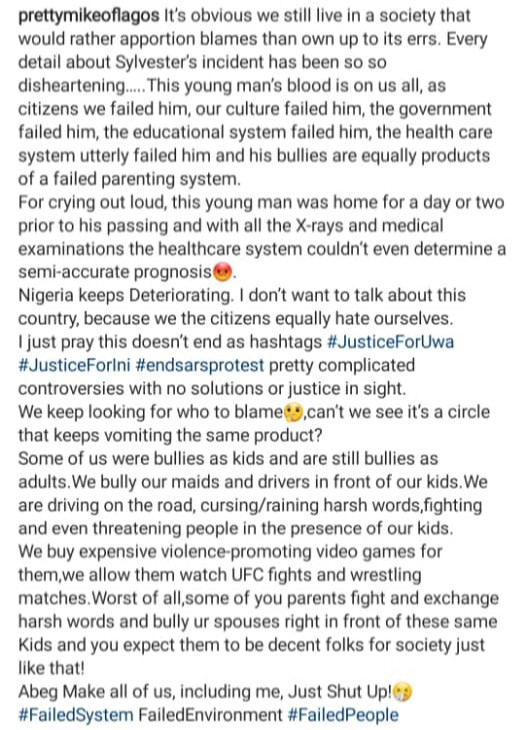Click the angry red emoji after prognosis
The width and height of the screenshot is (524, 730).
(x=222, y=272)
